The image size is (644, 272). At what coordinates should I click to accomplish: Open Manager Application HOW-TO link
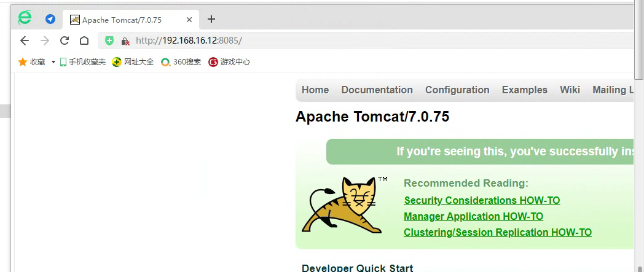(x=474, y=216)
